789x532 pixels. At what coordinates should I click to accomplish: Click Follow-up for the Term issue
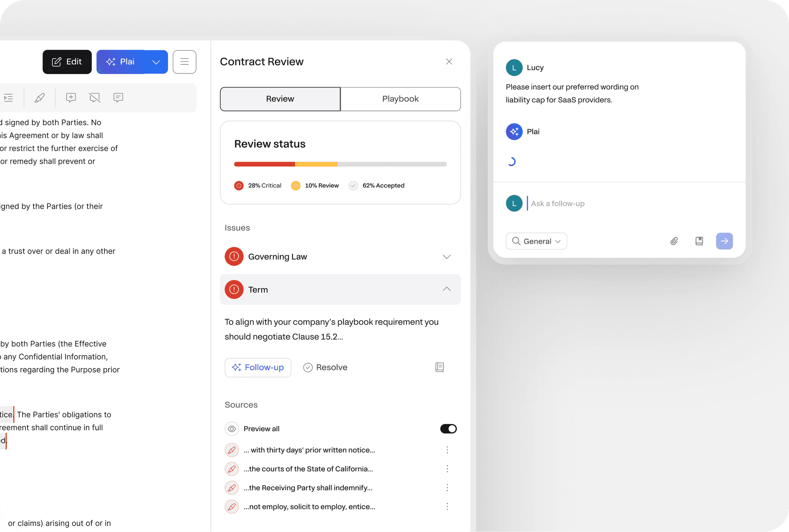click(x=257, y=367)
